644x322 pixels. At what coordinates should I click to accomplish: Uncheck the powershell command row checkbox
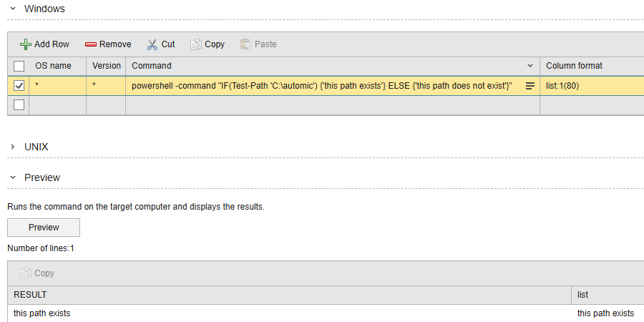point(19,86)
